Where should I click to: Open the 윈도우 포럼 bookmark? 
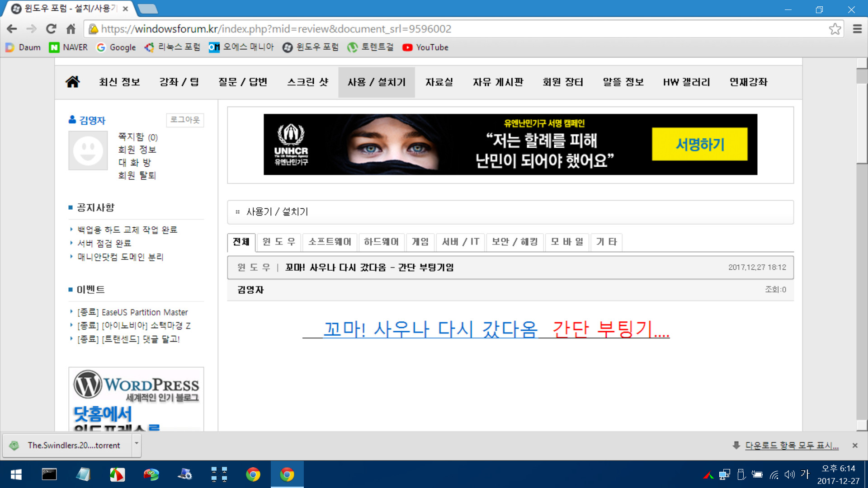click(311, 47)
